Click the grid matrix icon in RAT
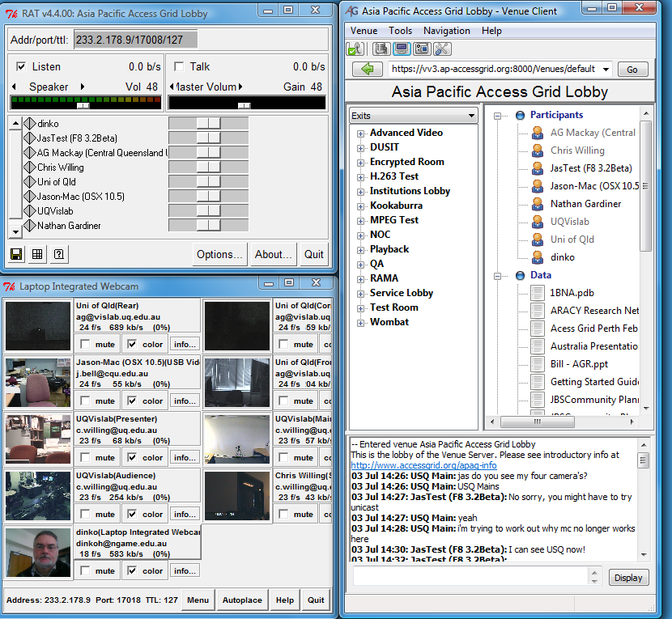672x619 pixels. coord(37,254)
